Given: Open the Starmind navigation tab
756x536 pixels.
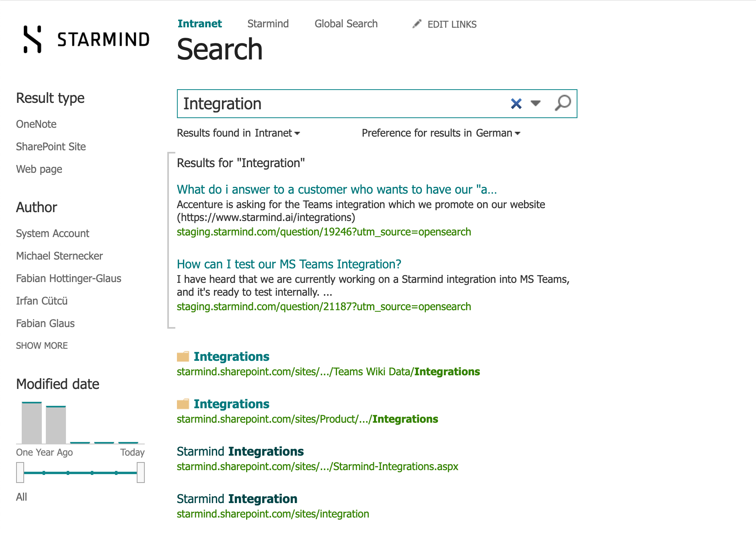Looking at the screenshot, I should (x=268, y=24).
